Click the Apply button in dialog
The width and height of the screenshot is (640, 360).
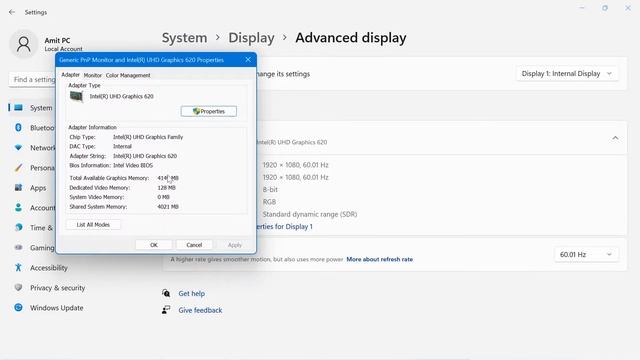tap(235, 245)
